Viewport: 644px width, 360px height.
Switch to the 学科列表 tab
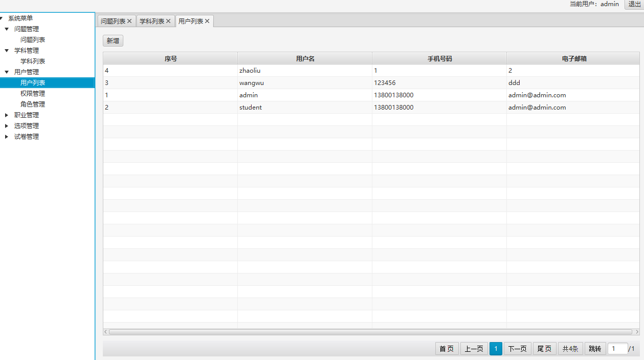(x=152, y=22)
